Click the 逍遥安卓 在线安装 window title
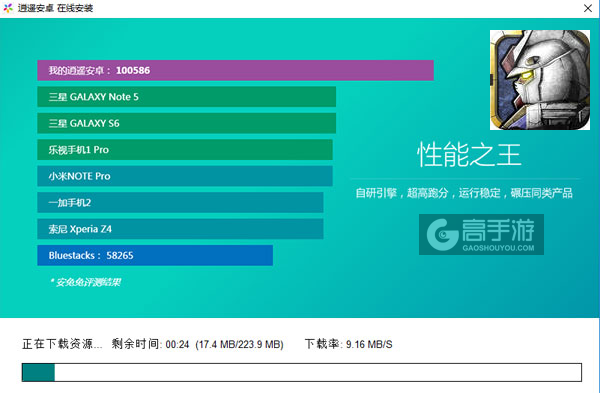The image size is (600, 393). click(55, 8)
